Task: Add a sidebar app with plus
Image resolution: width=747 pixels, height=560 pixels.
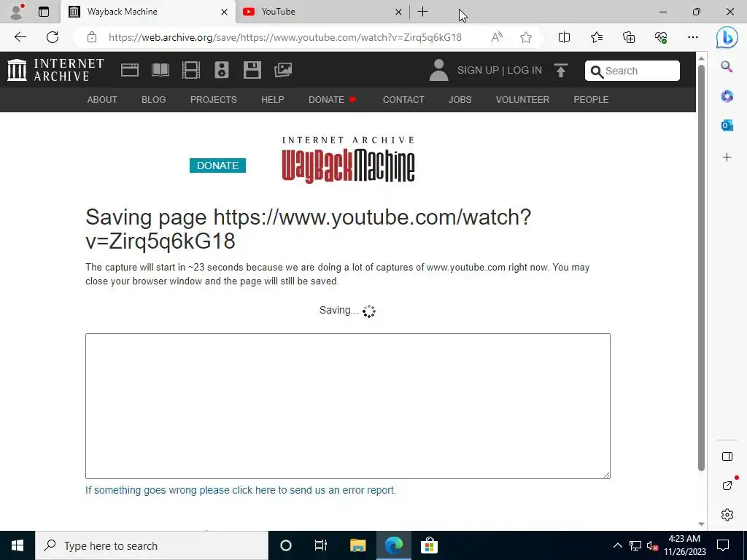Action: pos(727,157)
